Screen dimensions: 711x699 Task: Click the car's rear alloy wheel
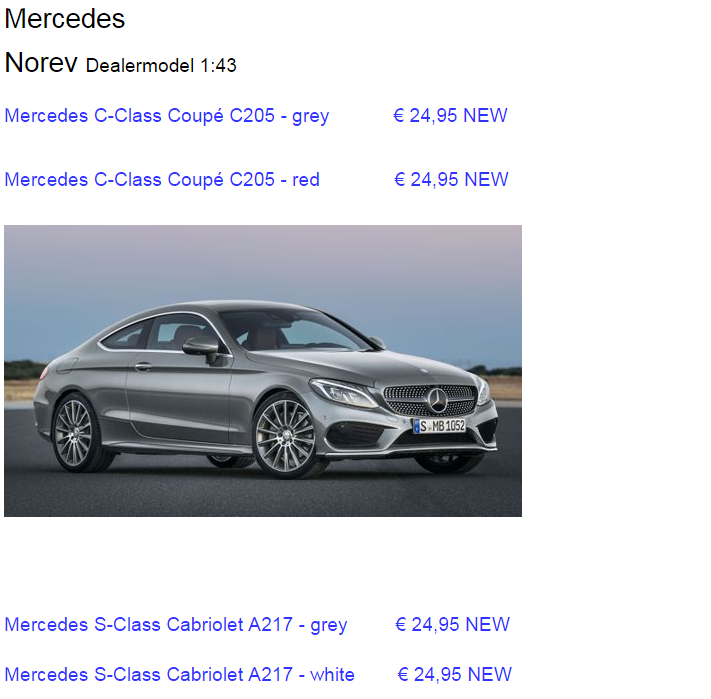click(x=73, y=432)
